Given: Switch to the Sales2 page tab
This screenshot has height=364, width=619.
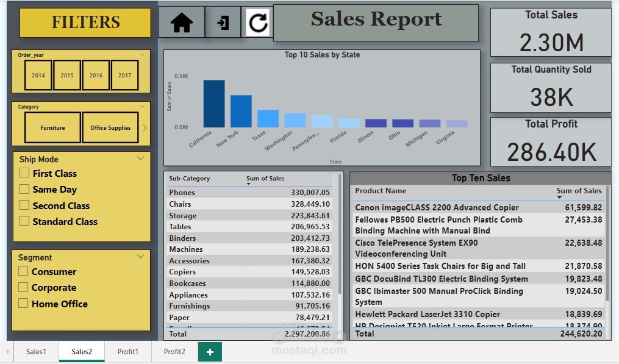Looking at the screenshot, I should click(82, 351).
